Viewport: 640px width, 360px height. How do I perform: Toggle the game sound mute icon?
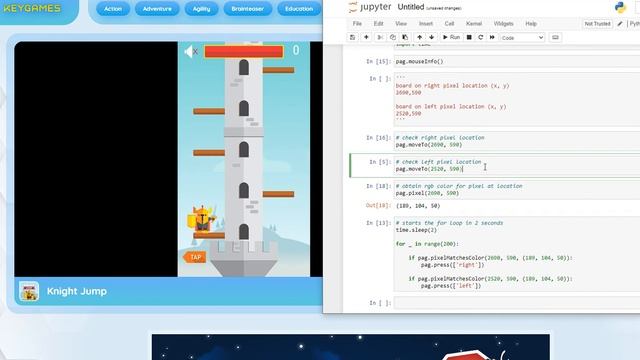tap(191, 51)
